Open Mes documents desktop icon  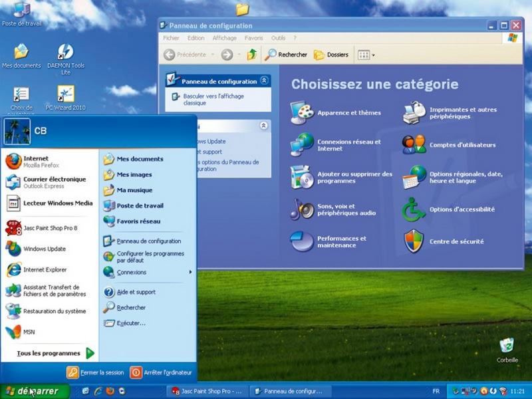tap(21, 56)
